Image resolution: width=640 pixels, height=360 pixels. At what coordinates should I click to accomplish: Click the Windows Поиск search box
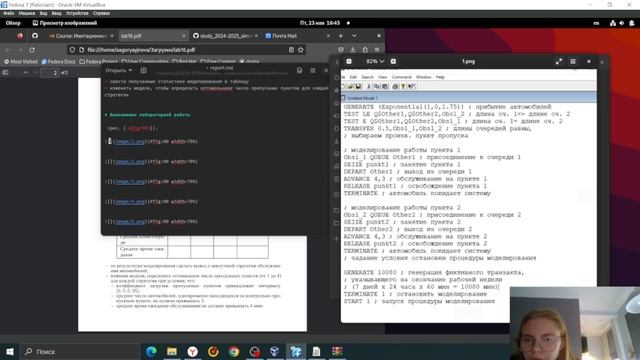[x=79, y=351]
